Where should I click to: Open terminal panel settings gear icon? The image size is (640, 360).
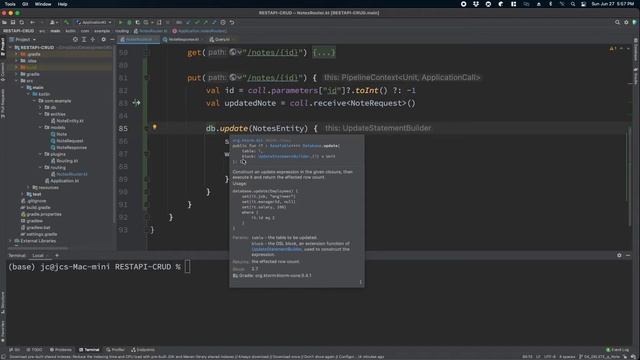(x=619, y=255)
